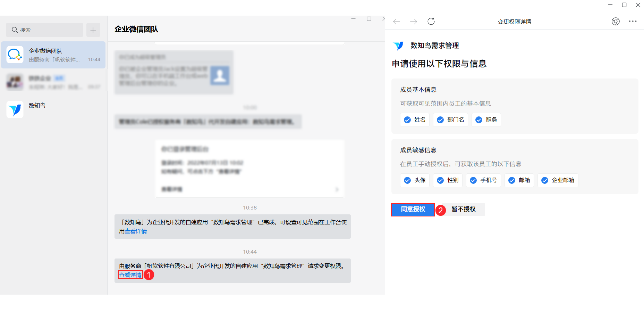The width and height of the screenshot is (644, 312).
Task: Maximize the main application window
Action: click(x=624, y=5)
